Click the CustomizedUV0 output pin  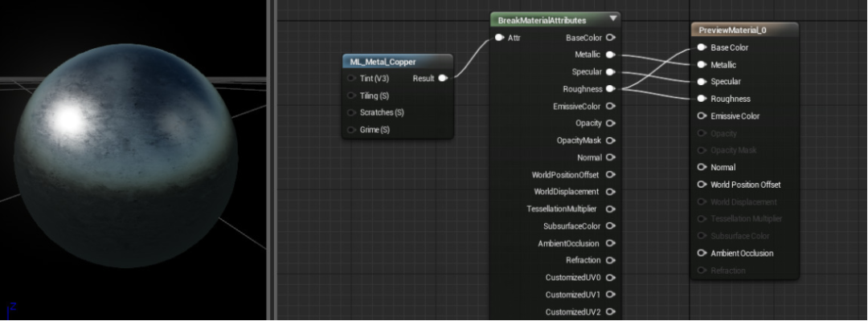(610, 278)
